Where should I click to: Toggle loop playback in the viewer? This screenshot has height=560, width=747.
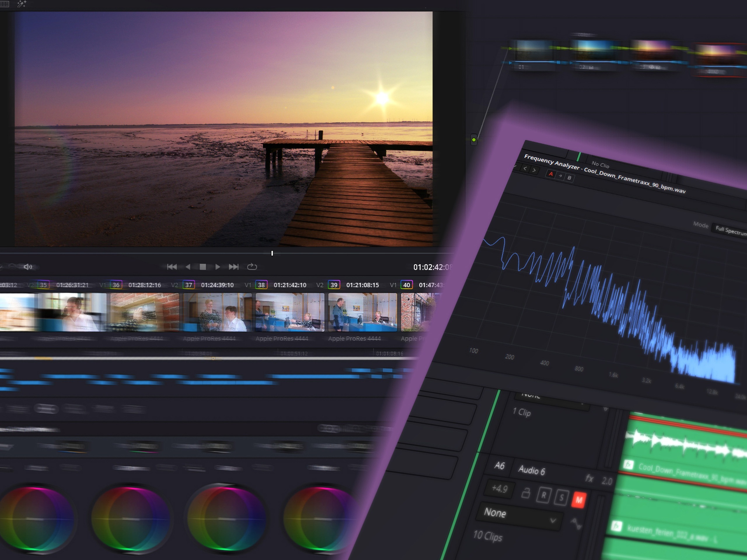click(x=252, y=267)
